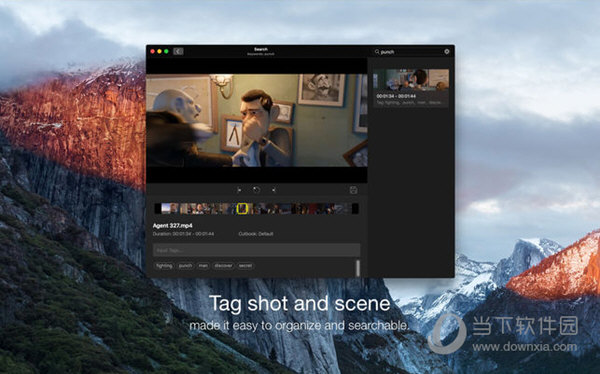Open the settings gear next to search
The width and height of the screenshot is (600, 374).
pyautogui.click(x=447, y=51)
